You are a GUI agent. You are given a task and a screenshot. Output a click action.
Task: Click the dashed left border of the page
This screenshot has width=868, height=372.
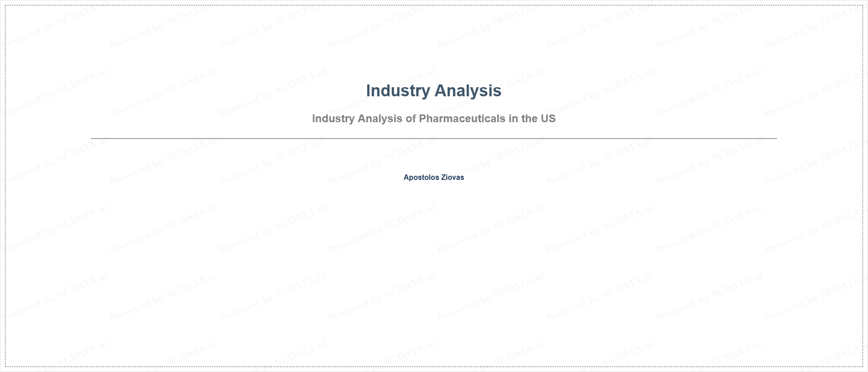5,186
